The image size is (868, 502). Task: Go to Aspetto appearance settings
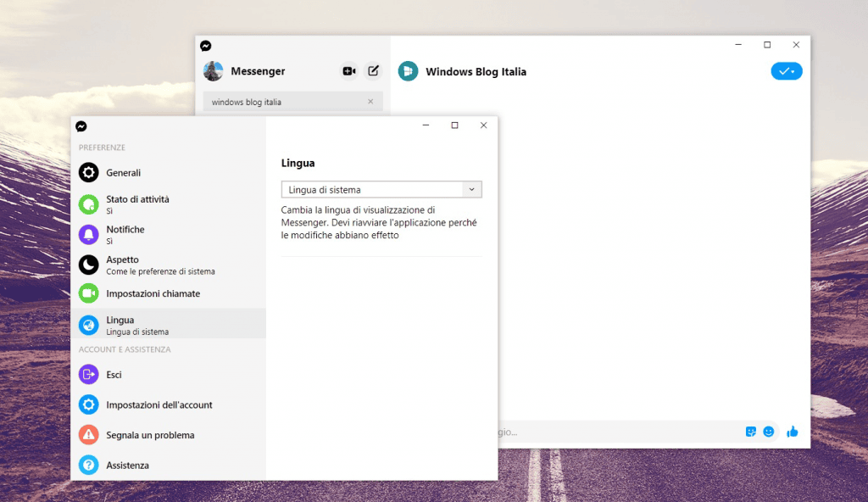pyautogui.click(x=122, y=265)
